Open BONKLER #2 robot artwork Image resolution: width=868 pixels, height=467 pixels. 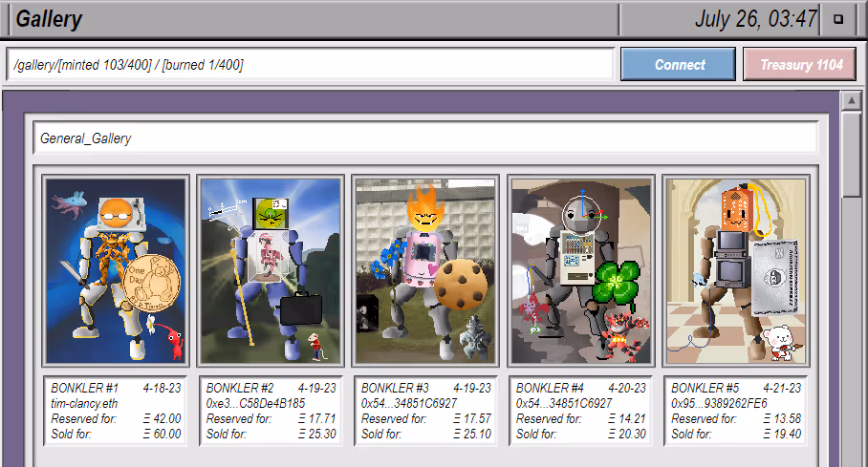point(270,271)
